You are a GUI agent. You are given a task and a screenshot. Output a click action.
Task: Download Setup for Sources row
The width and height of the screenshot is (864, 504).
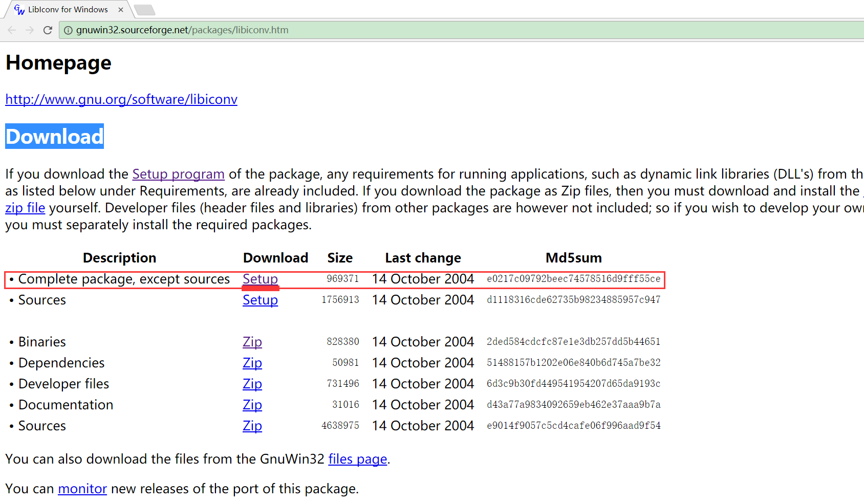click(260, 300)
